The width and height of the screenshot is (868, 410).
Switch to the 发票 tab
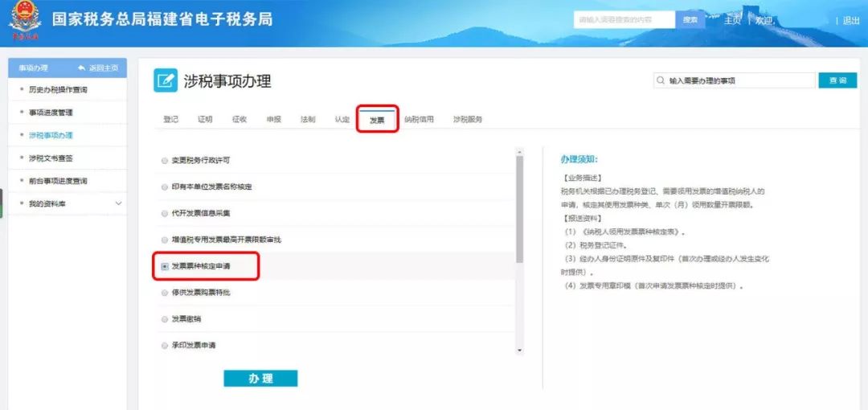click(x=377, y=120)
